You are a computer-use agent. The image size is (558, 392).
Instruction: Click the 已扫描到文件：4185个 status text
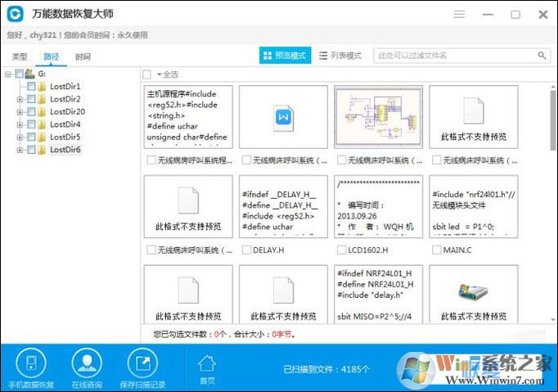326,369
